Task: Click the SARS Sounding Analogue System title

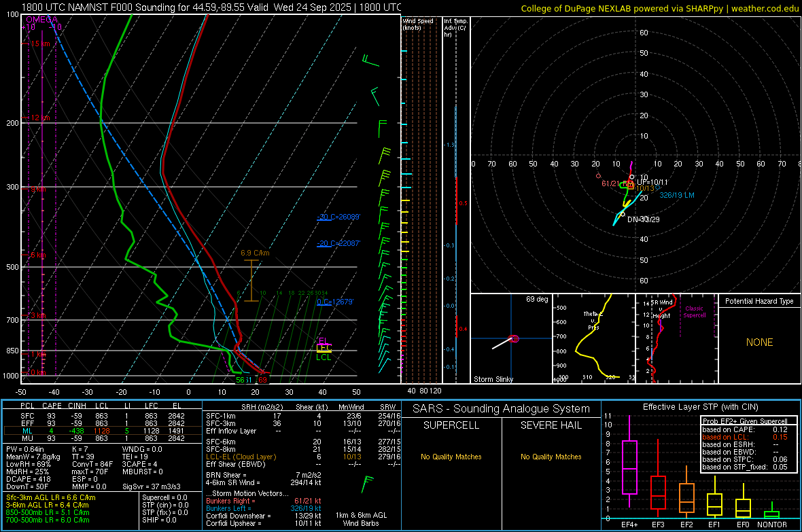Action: [x=502, y=409]
